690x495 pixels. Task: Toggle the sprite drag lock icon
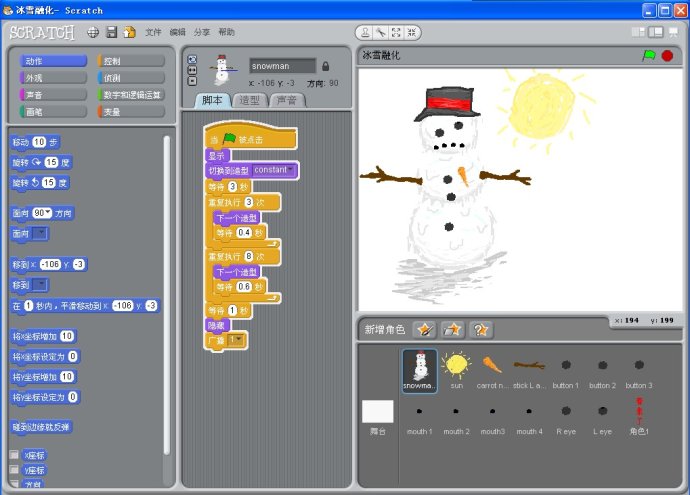tap(326, 66)
